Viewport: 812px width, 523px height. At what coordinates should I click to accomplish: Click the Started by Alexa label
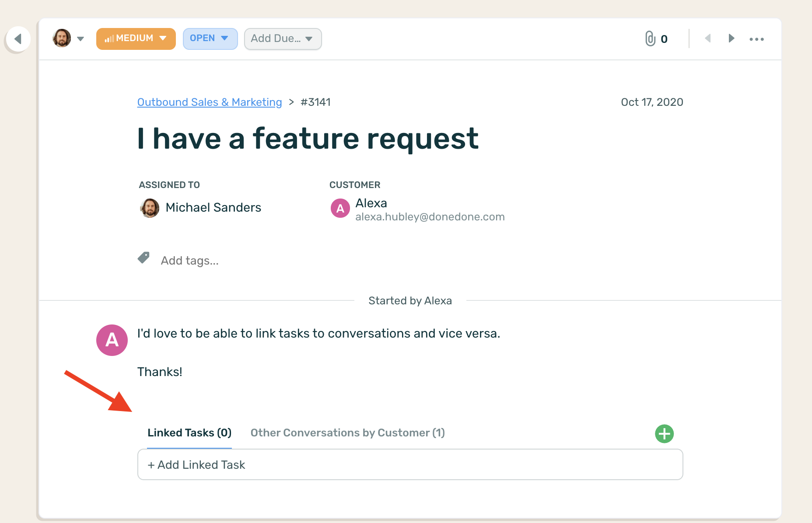tap(410, 300)
